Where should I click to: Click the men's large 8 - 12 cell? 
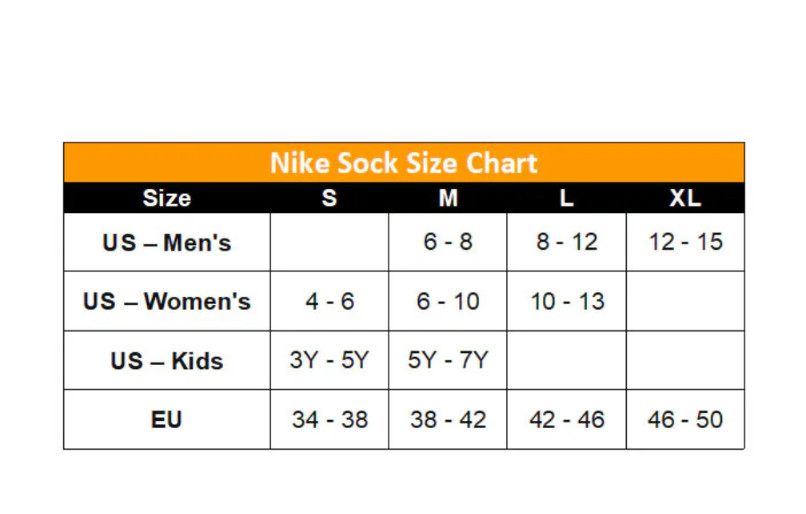click(567, 242)
